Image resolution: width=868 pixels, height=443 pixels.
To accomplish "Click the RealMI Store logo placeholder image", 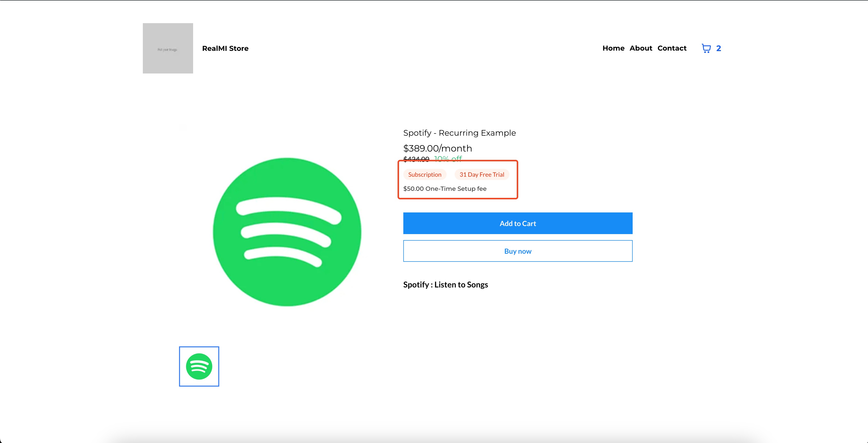I will 168,48.
